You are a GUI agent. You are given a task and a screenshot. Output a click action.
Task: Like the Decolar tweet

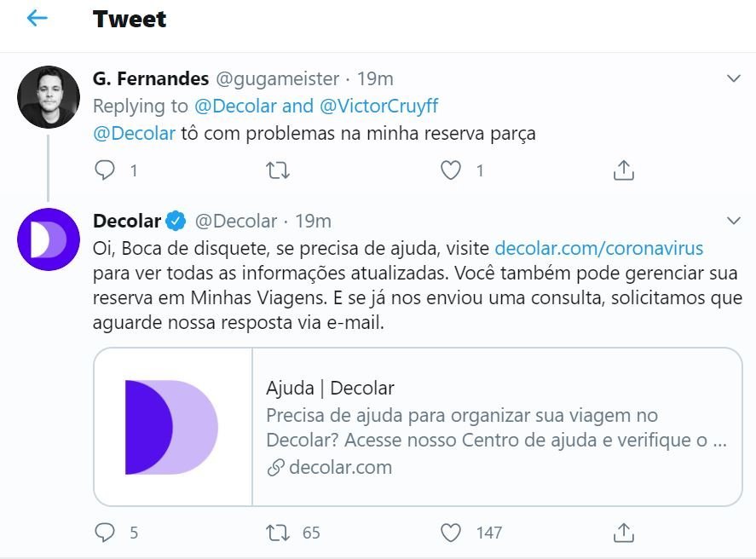click(451, 533)
